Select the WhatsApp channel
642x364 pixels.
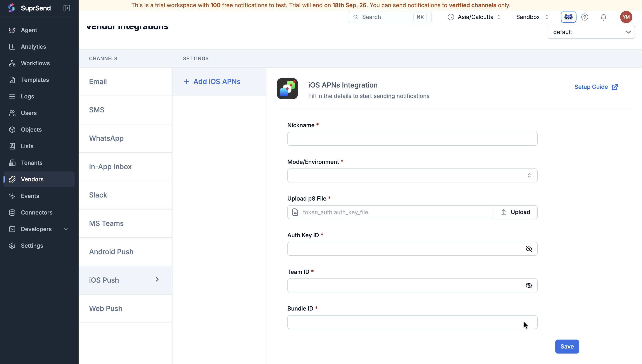tap(125, 138)
